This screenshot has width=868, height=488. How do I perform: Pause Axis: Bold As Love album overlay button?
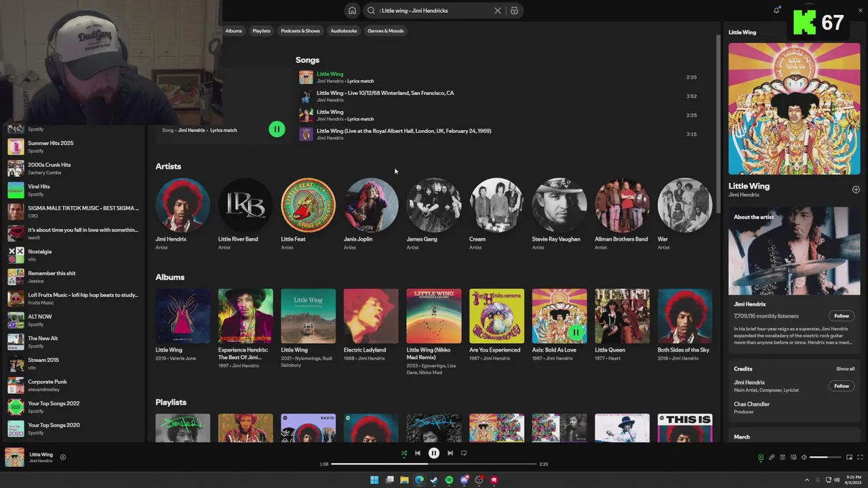coord(576,332)
